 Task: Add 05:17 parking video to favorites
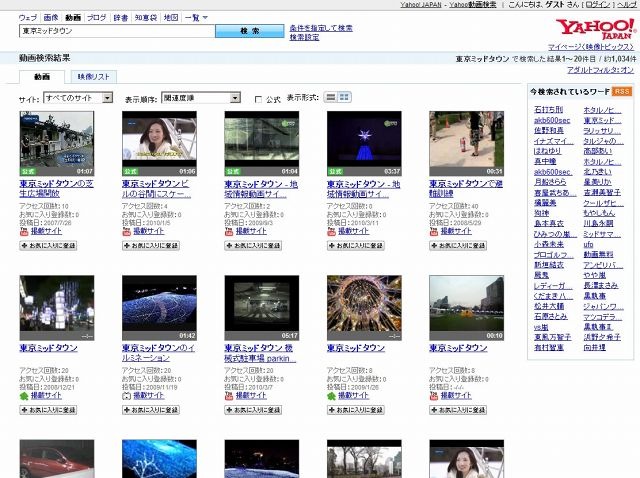click(x=253, y=410)
